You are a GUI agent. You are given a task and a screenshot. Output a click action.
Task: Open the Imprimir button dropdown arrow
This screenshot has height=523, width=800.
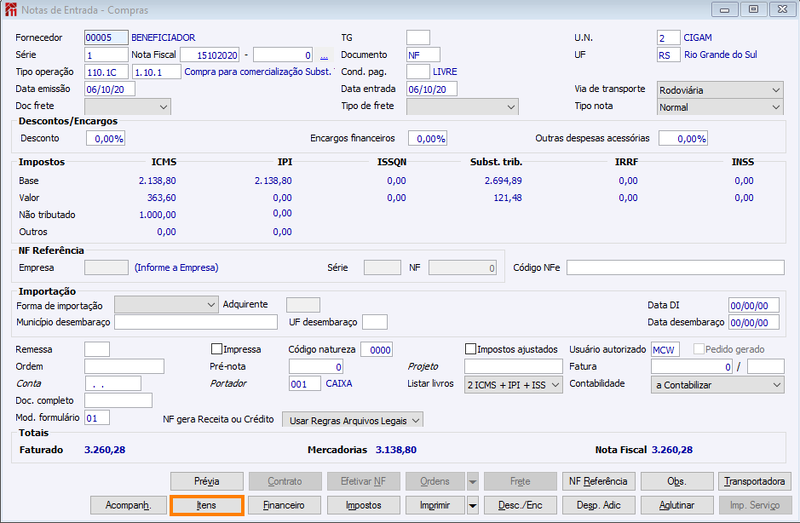[x=473, y=505]
